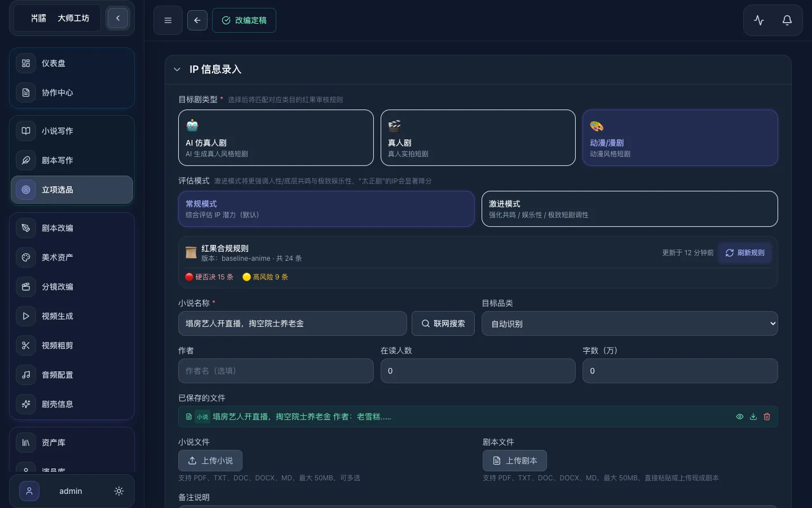Preview saved file with the eye icon

[740, 417]
